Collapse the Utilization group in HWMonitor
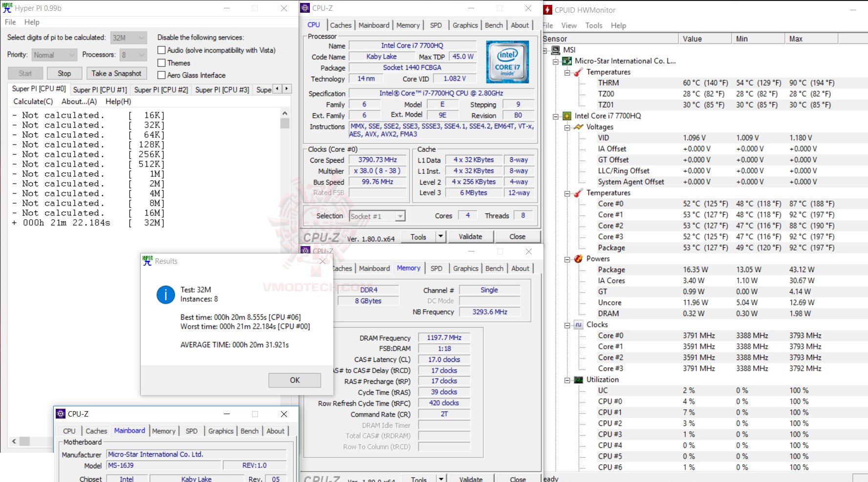Image resolution: width=868 pixels, height=482 pixels. click(x=567, y=380)
